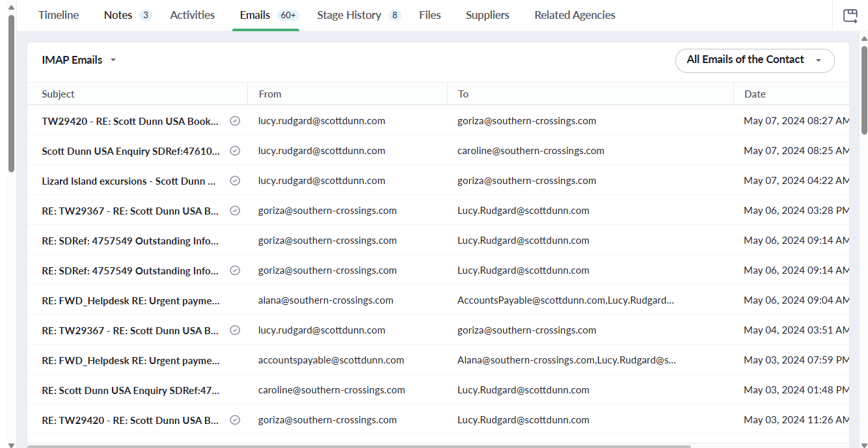Image resolution: width=868 pixels, height=448 pixels.
Task: Click status check icon for Lizard Island excursions row
Action: (x=236, y=181)
